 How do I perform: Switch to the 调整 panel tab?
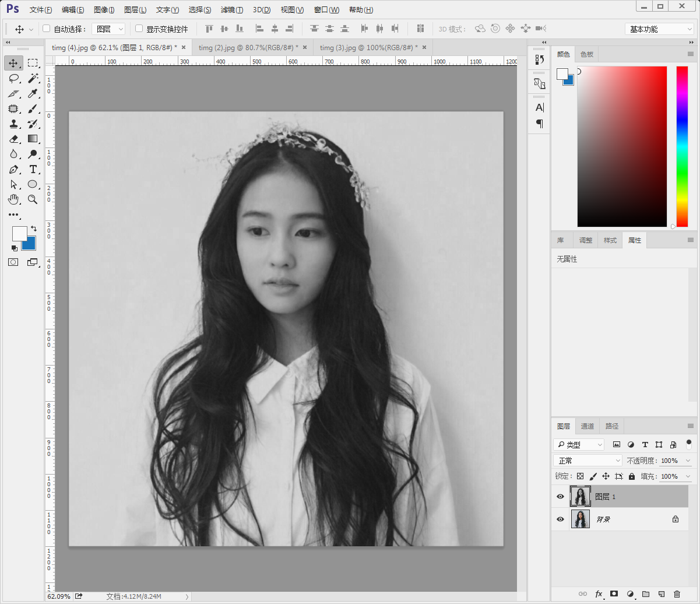[585, 240]
